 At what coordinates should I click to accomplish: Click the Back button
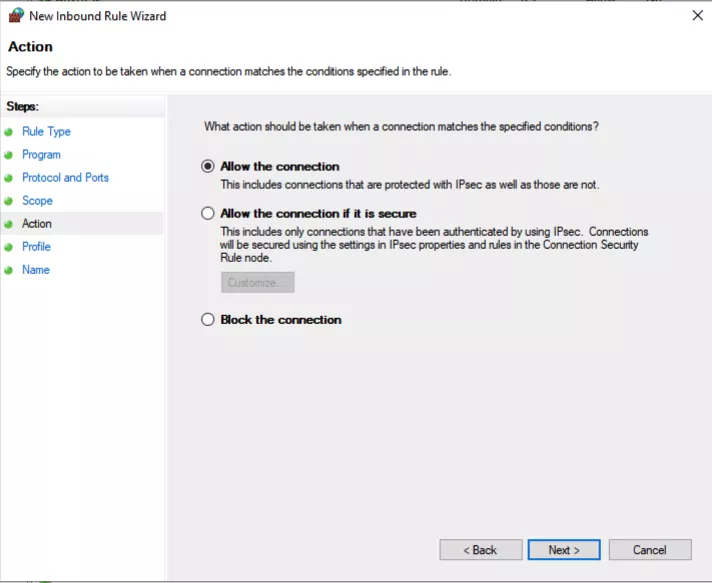click(480, 550)
